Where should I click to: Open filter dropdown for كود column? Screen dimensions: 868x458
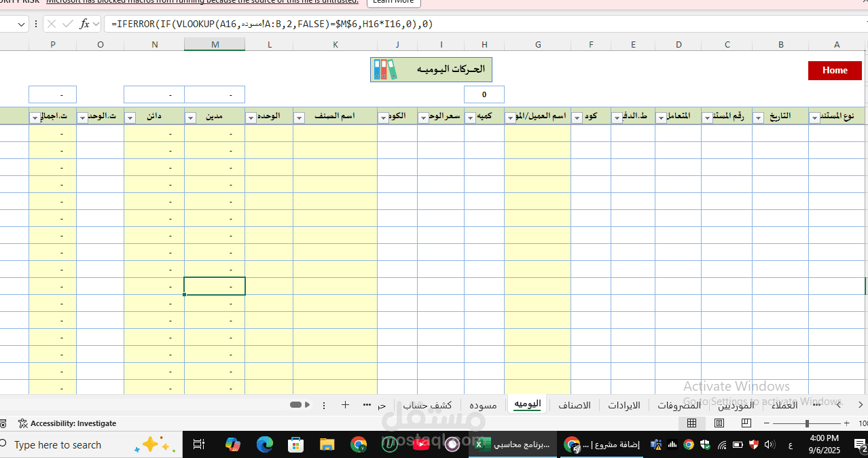pos(577,118)
